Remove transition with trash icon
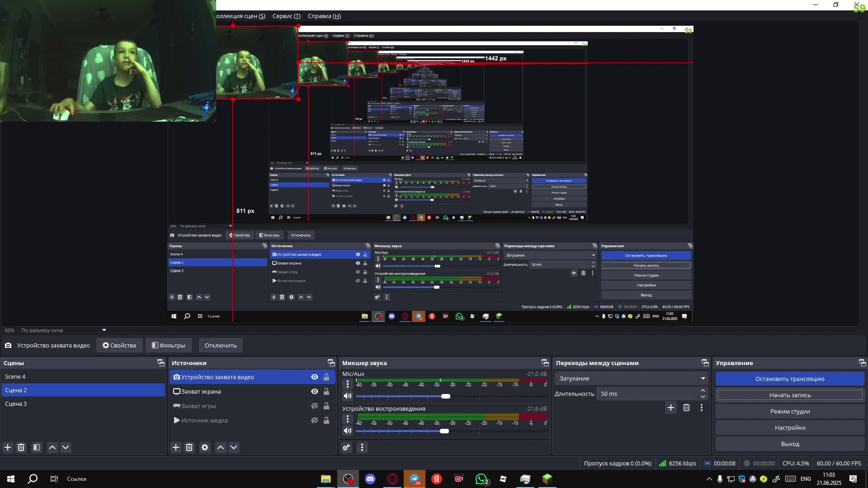The width and height of the screenshot is (868, 488). pyautogui.click(x=686, y=408)
